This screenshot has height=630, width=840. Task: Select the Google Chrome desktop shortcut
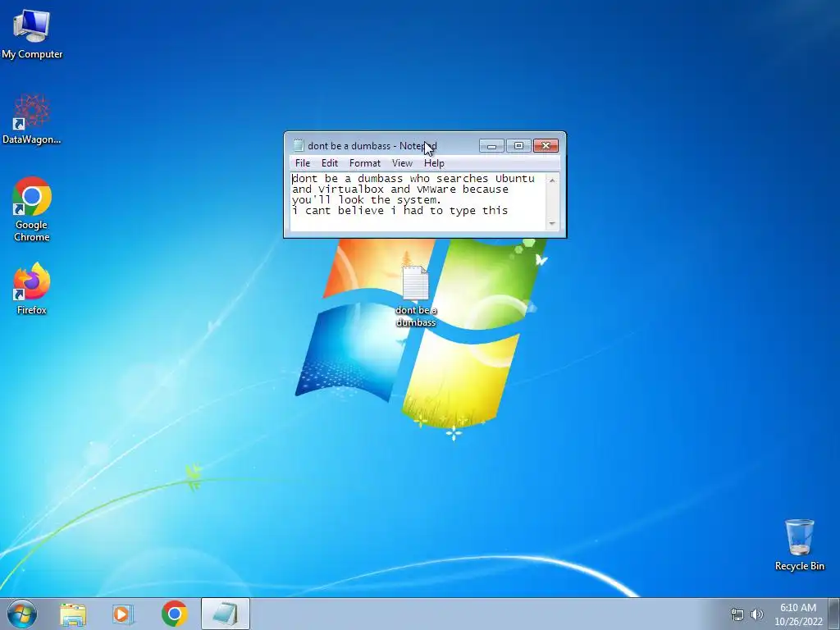click(32, 209)
